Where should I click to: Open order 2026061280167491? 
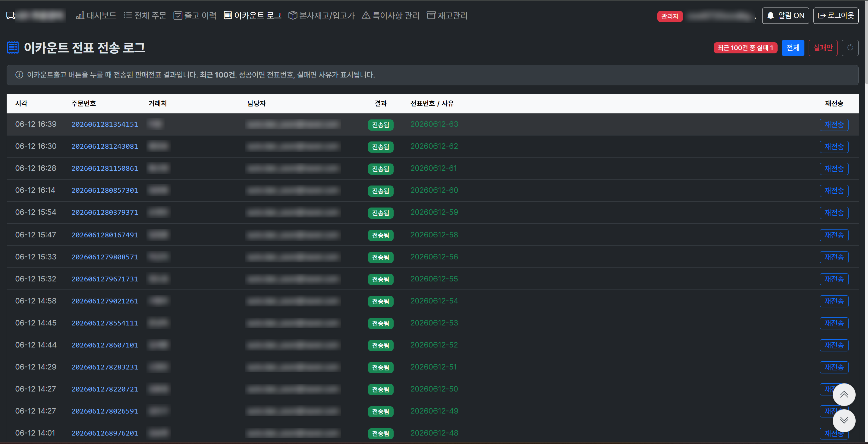click(x=105, y=235)
